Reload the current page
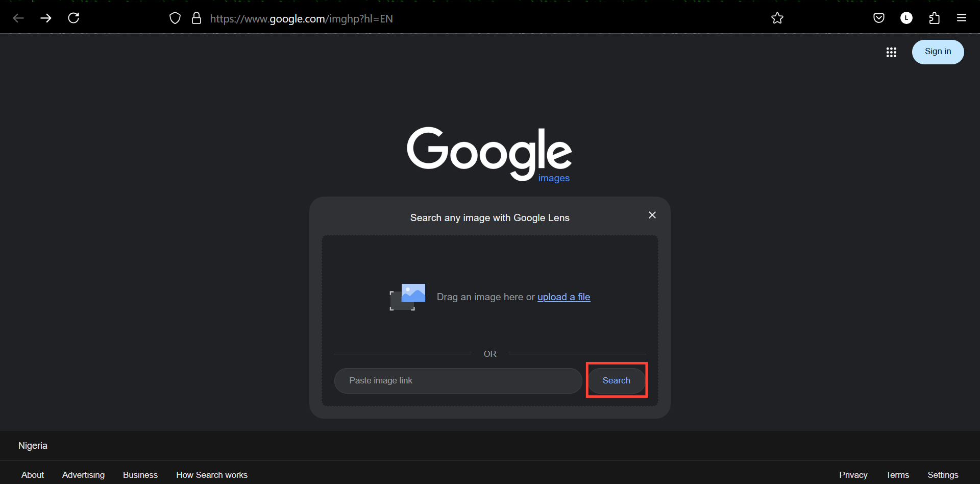The width and height of the screenshot is (980, 484). click(x=73, y=18)
